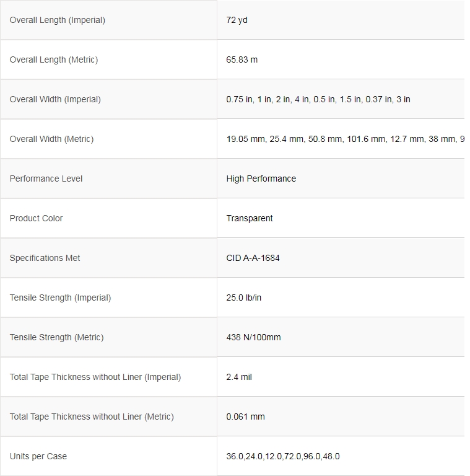Viewport: 470px width, 476px height.
Task: Click the Specifications Met label
Action: (x=45, y=258)
